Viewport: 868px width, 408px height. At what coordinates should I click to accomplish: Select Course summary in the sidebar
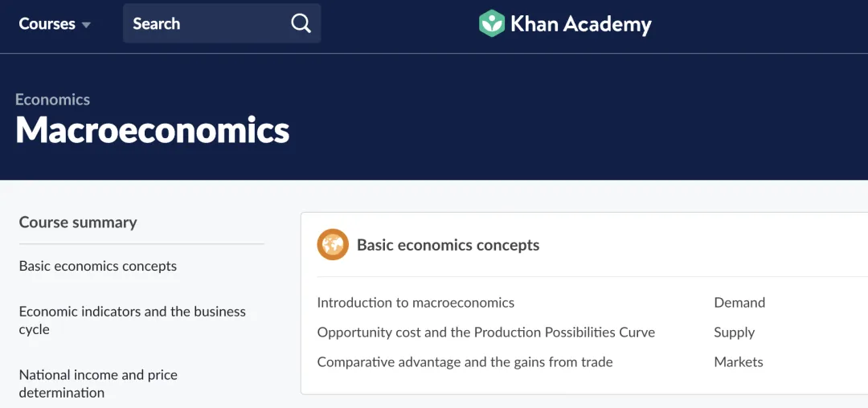click(78, 222)
